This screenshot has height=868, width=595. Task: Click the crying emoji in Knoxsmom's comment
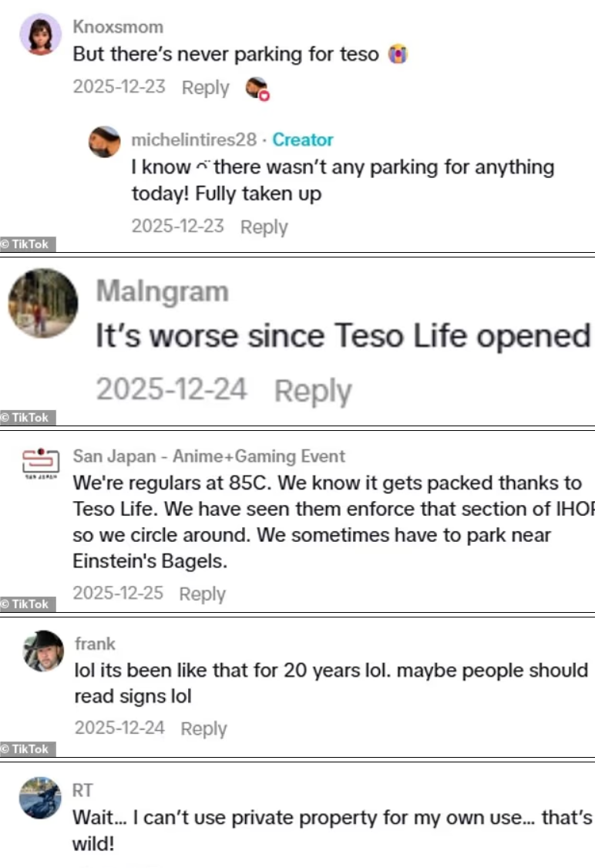[398, 55]
